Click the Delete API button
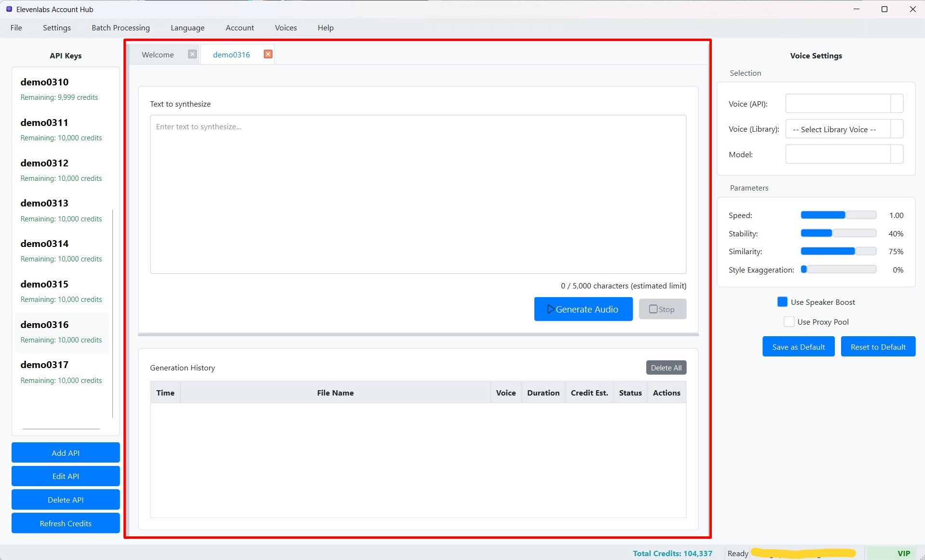Viewport: 925px width, 560px height. [x=66, y=500]
